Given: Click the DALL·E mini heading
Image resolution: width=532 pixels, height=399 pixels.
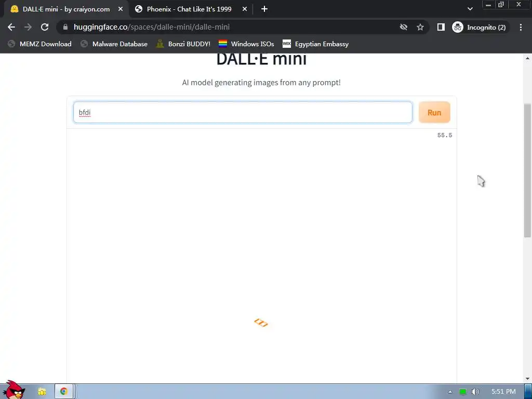Looking at the screenshot, I should (x=261, y=59).
